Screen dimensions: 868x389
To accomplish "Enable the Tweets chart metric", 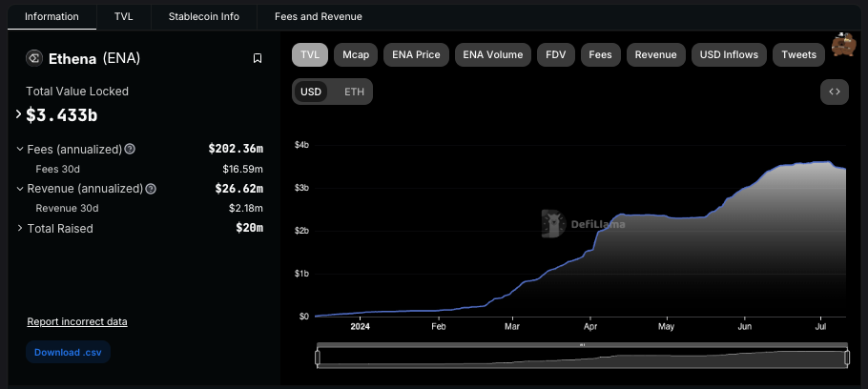I will tap(798, 54).
